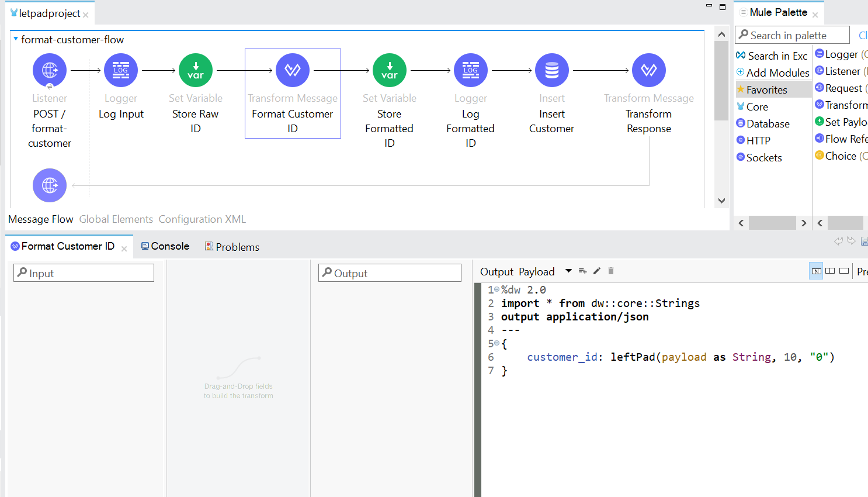Viewport: 868px width, 497px height.
Task: Select Database palette category
Action: point(763,123)
